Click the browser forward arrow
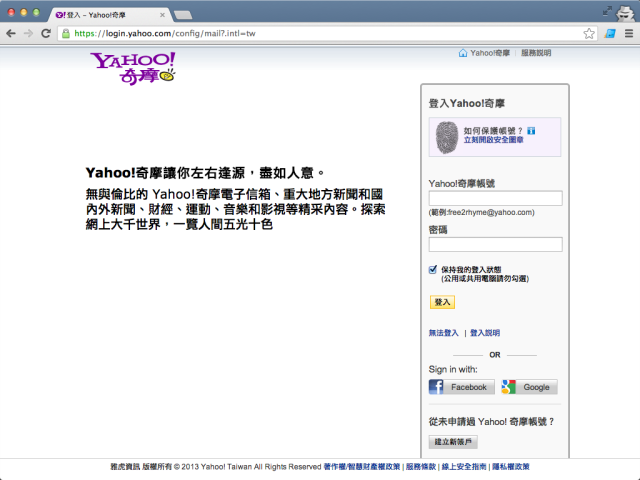 pyautogui.click(x=28, y=33)
